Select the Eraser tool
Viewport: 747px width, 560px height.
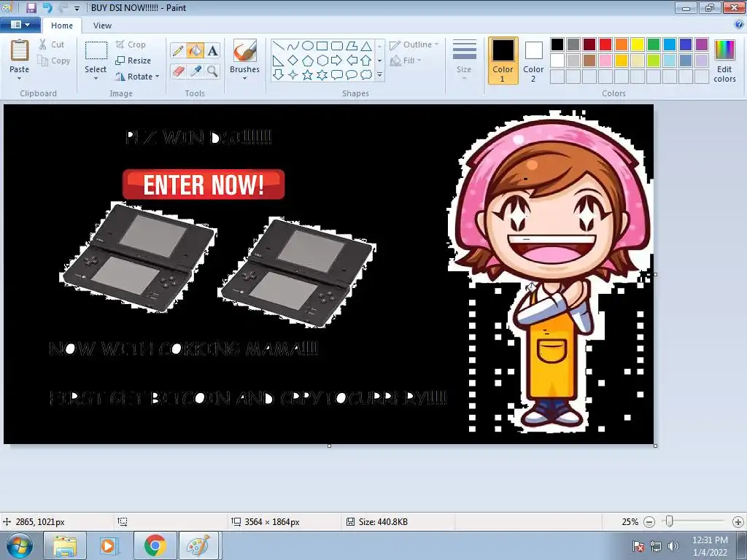(178, 71)
